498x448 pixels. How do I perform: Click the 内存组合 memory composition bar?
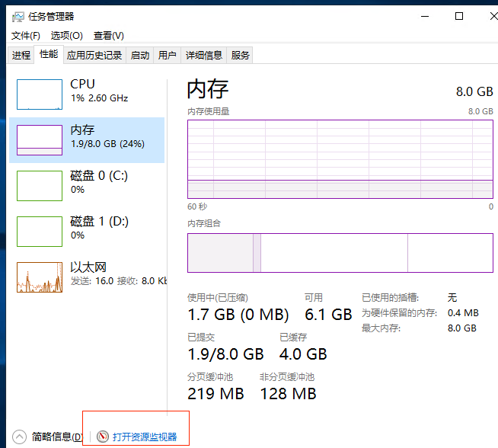click(340, 253)
